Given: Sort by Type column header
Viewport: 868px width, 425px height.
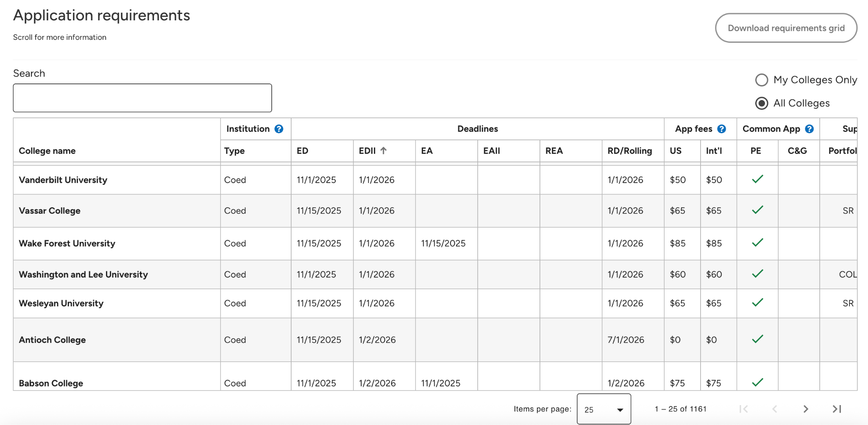Looking at the screenshot, I should coord(234,151).
